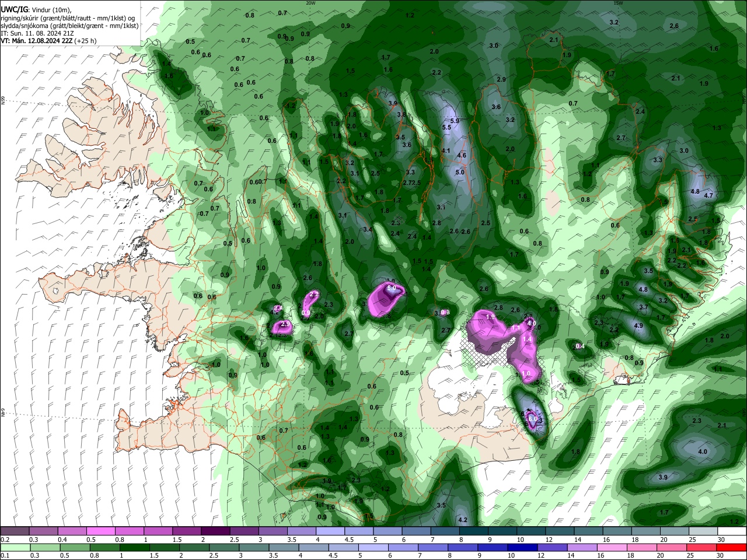The height and width of the screenshot is (560, 747).
Task: Select the 5.9 precipitation value on the map
Action: (x=455, y=121)
